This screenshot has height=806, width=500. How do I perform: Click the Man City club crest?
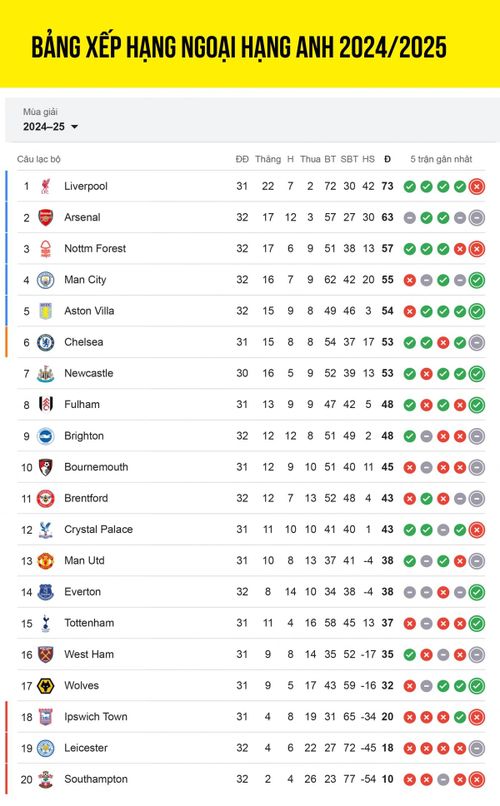(x=46, y=280)
